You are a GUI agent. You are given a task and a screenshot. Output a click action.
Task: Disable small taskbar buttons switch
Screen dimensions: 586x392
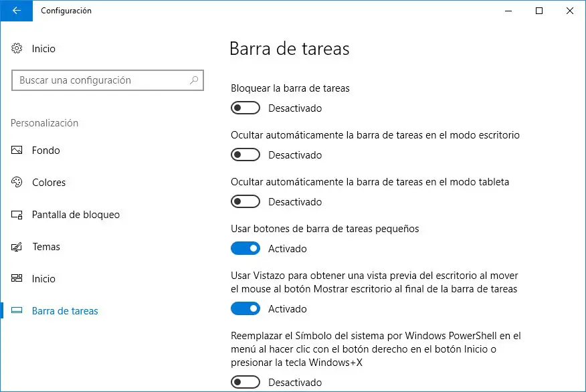point(245,249)
